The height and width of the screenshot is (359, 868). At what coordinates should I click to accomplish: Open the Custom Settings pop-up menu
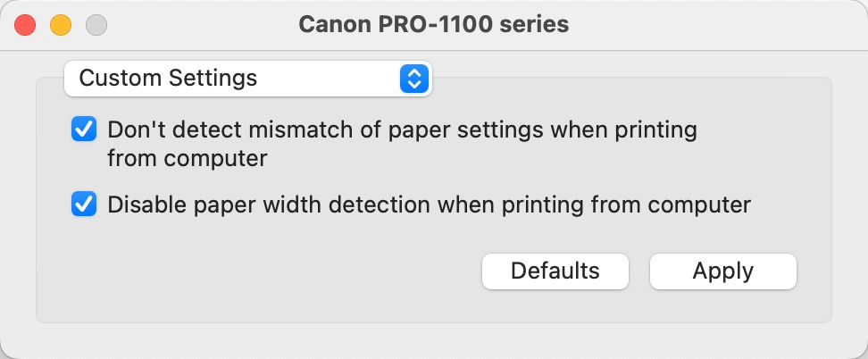[247, 79]
